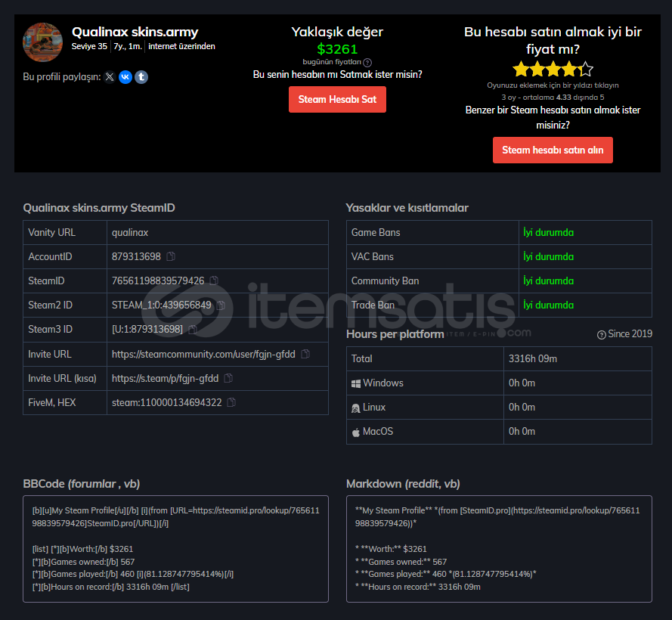Open the steamcommunity.com/user/fgjn-gfdd link

pos(203,354)
